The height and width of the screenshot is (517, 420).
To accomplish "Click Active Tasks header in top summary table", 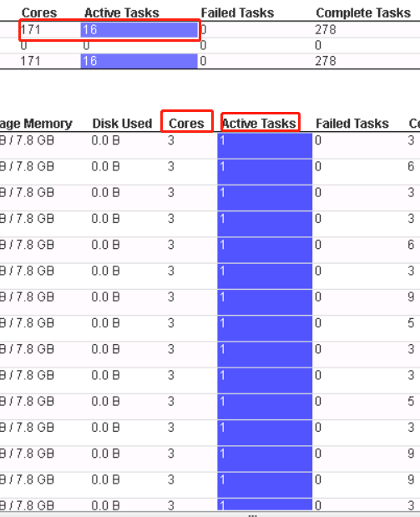I will pyautogui.click(x=122, y=13).
